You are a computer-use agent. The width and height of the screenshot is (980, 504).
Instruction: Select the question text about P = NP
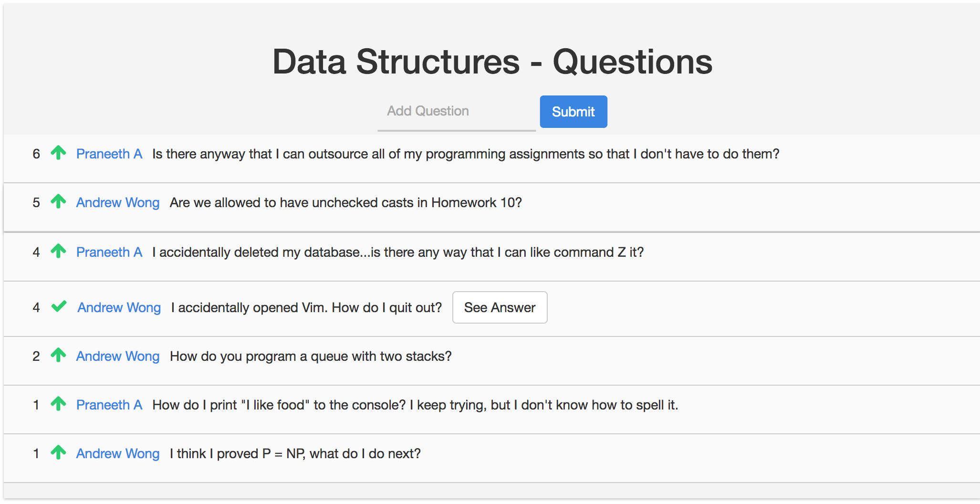295,454
